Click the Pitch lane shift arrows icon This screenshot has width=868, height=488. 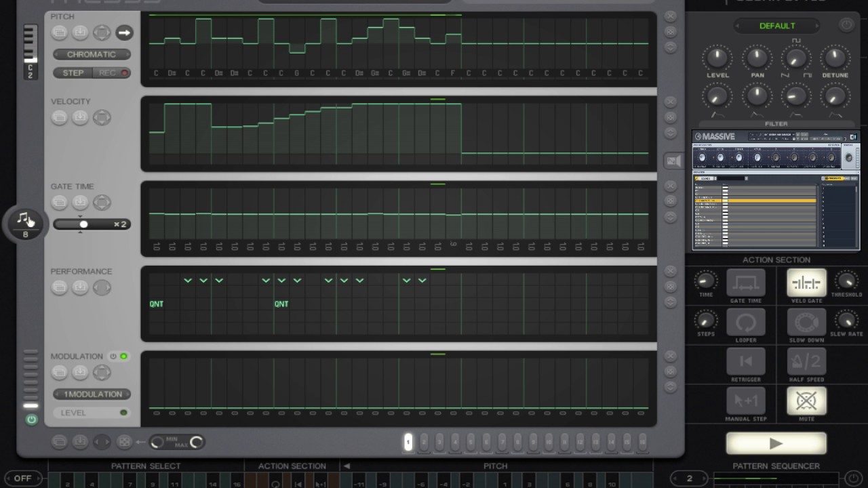coord(102,33)
